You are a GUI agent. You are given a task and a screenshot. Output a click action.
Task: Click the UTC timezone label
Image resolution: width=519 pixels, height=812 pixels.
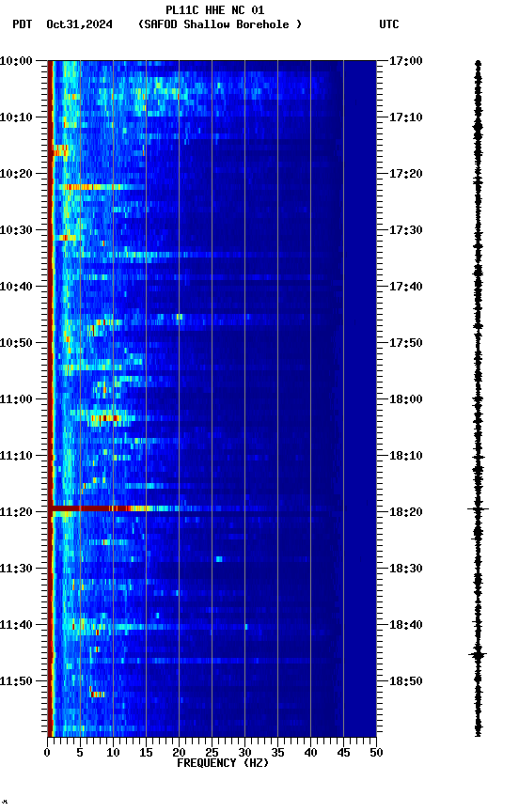(x=389, y=24)
